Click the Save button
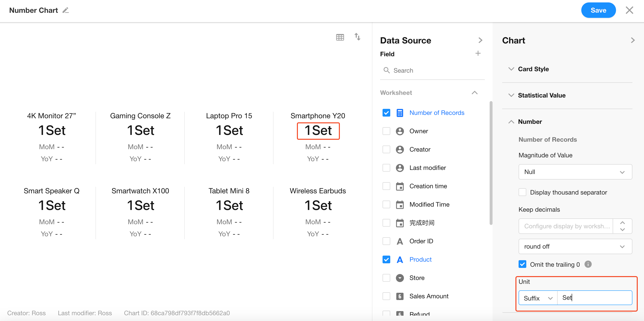Screen dimensions: 644x321 (x=598, y=10)
